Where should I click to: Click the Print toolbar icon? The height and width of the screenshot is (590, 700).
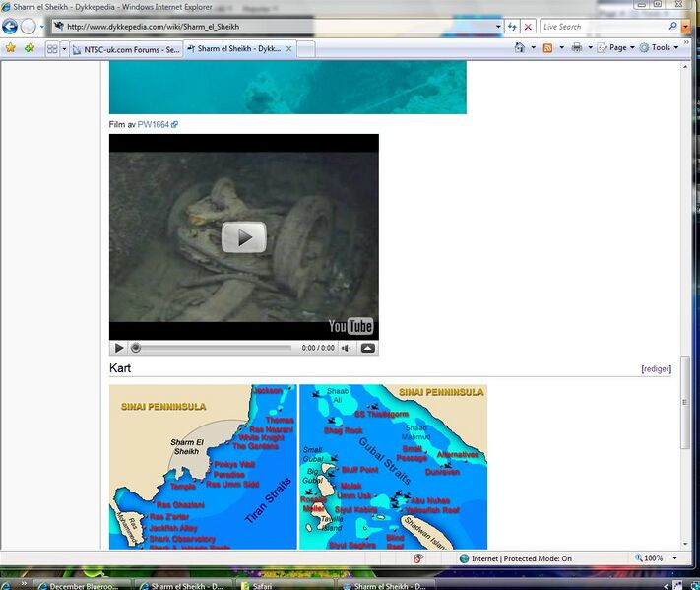pos(577,47)
